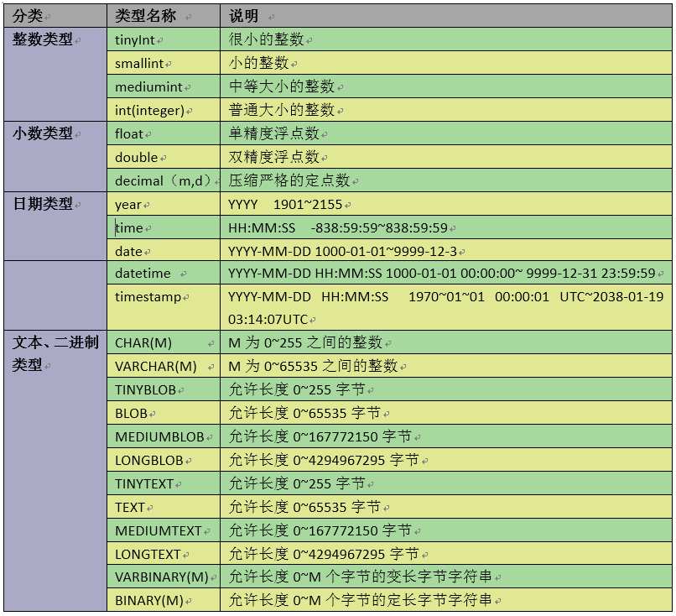Click TINYBLOB's 允许长度 0~255 字节

(297, 389)
